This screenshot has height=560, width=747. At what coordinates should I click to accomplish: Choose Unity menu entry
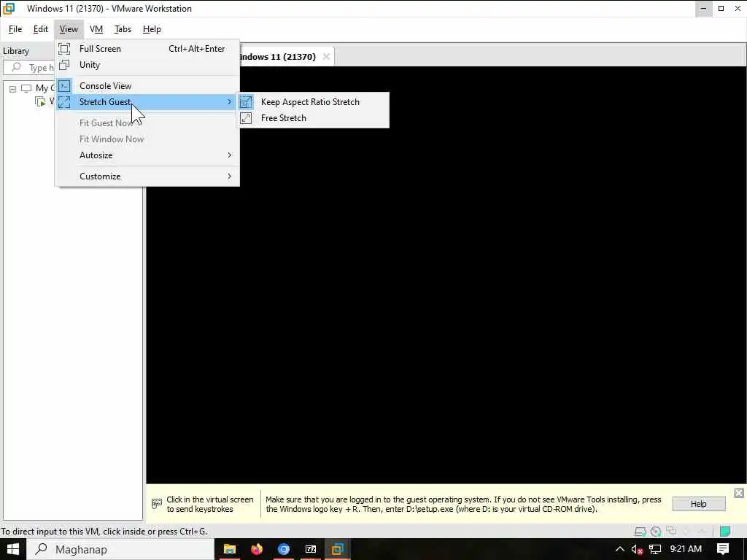coord(147,65)
